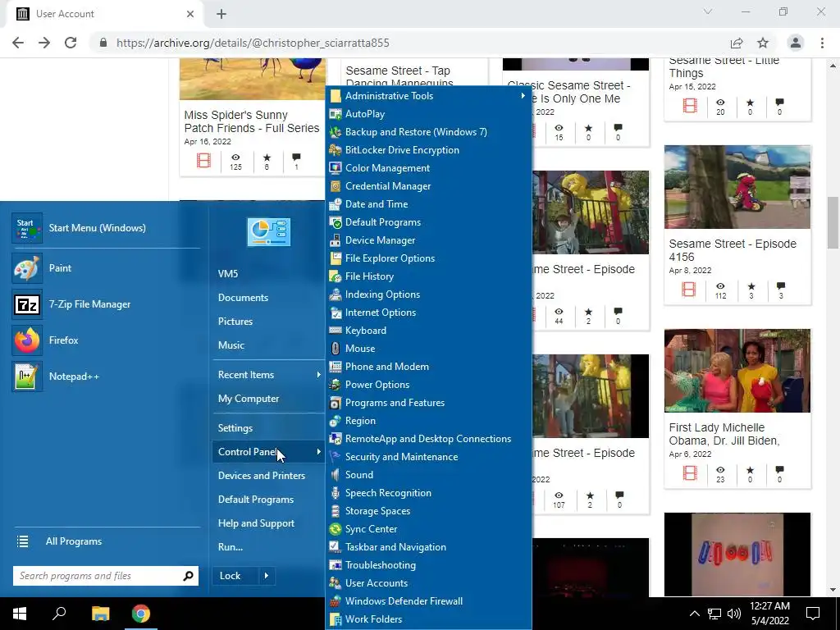This screenshot has height=630, width=840.
Task: Launch the Paint app icon
Action: click(27, 268)
